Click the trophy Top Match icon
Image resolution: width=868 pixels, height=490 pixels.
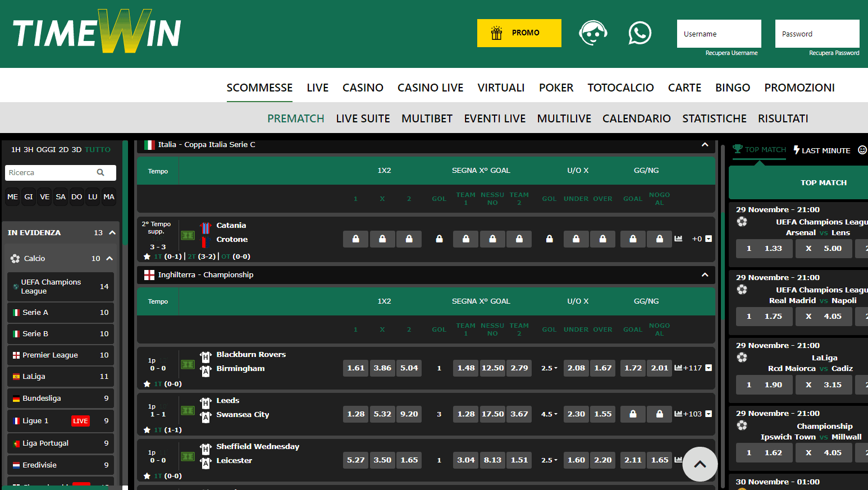click(x=738, y=149)
